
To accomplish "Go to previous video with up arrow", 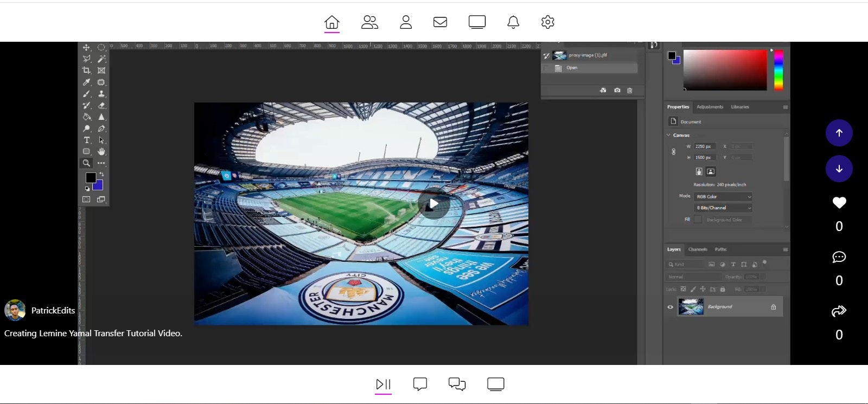I will (839, 133).
